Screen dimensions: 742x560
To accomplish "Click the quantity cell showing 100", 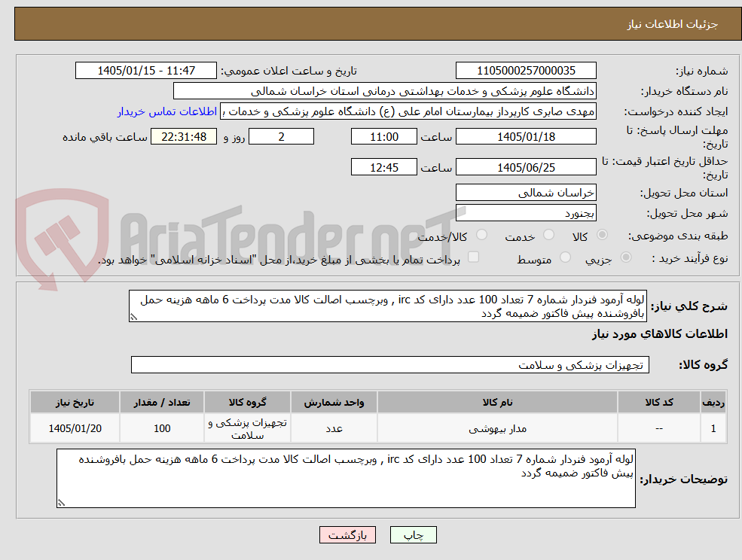I will click(162, 428).
